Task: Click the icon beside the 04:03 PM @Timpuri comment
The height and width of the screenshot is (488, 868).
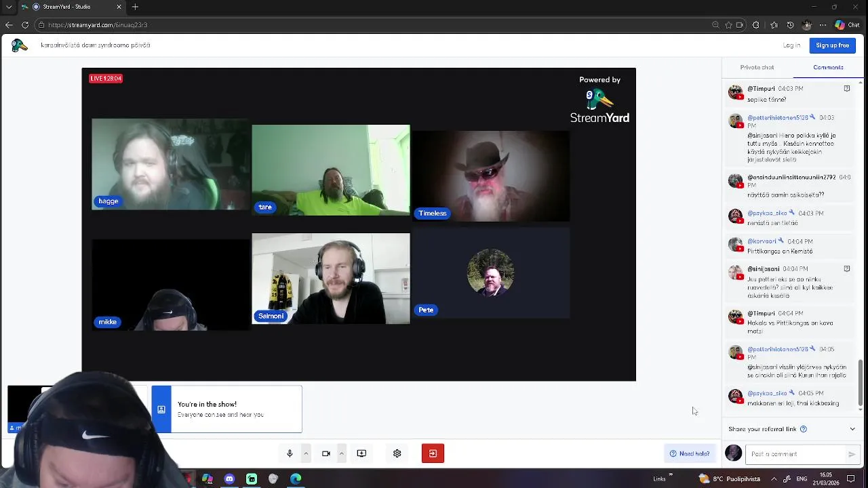Action: tap(847, 89)
